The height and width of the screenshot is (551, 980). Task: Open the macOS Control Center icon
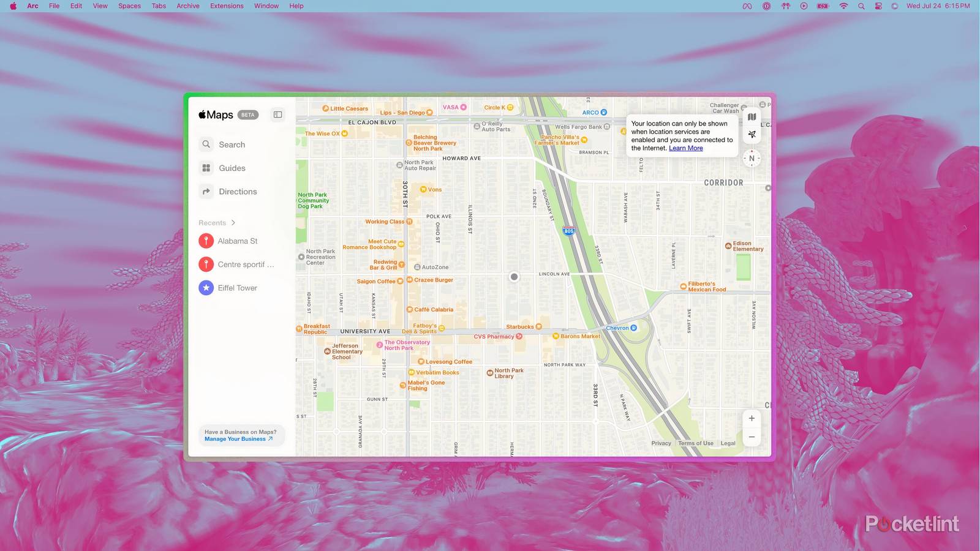(x=878, y=6)
